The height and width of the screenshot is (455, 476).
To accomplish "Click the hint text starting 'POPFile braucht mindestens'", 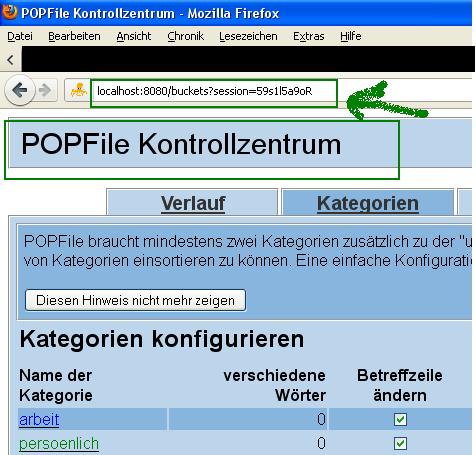I will click(248, 251).
